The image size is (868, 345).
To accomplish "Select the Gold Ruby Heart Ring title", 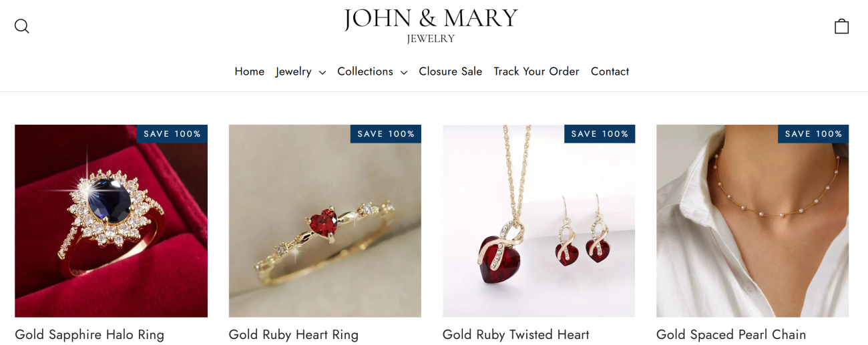I will tap(294, 335).
